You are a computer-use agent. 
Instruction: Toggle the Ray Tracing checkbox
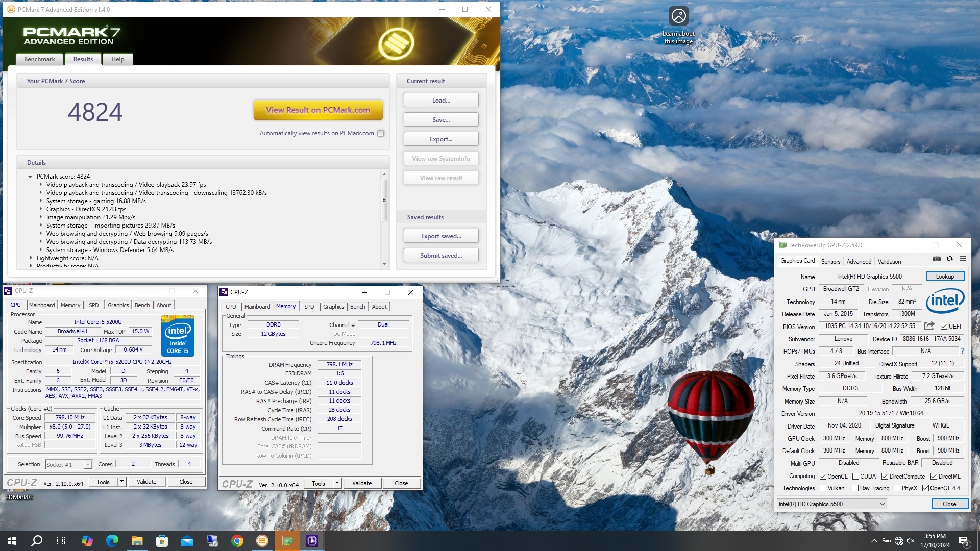tap(855, 488)
